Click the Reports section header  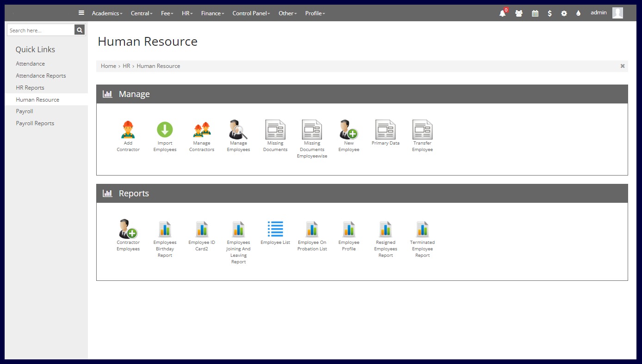point(362,193)
